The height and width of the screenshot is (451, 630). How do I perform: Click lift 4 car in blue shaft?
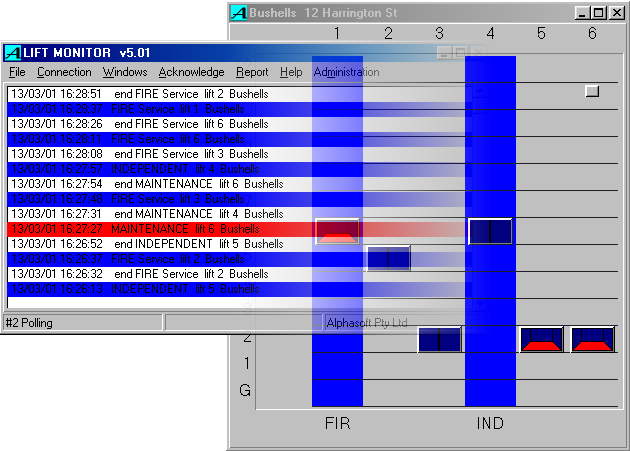(490, 231)
